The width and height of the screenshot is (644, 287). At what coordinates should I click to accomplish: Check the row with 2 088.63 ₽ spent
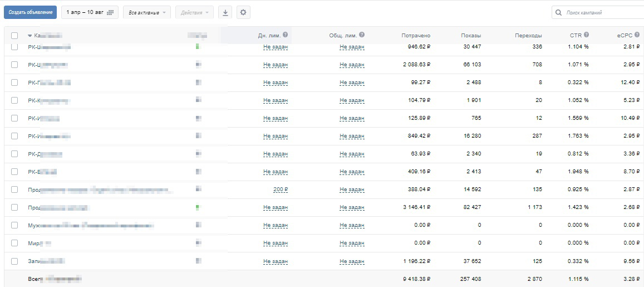pos(14,65)
